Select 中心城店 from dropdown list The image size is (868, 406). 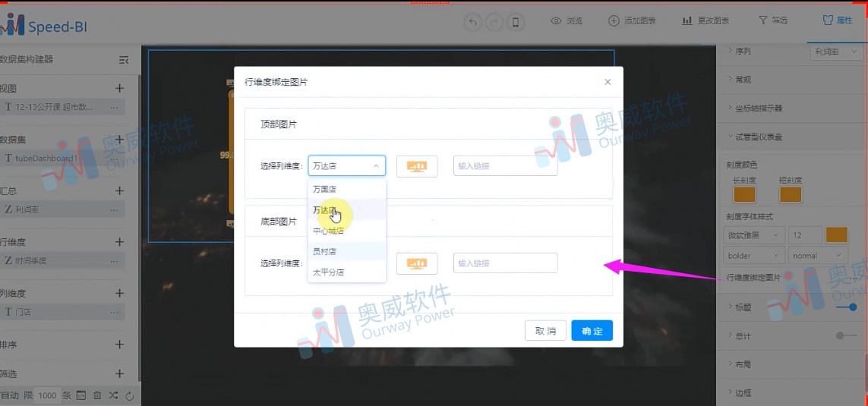tap(346, 231)
